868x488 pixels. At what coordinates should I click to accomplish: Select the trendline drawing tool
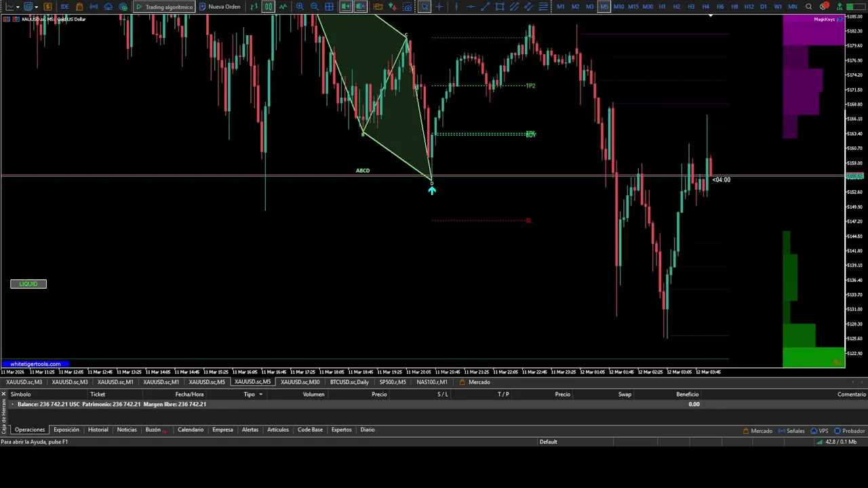pyautogui.click(x=485, y=7)
